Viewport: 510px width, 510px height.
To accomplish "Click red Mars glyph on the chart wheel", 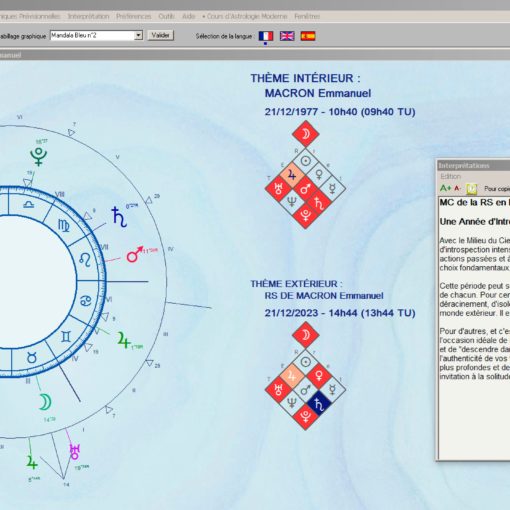I will (135, 254).
